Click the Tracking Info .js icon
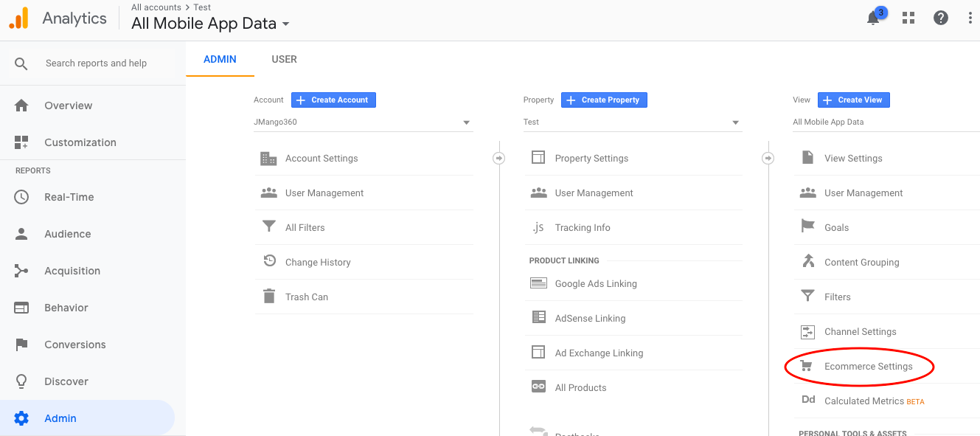 point(538,227)
